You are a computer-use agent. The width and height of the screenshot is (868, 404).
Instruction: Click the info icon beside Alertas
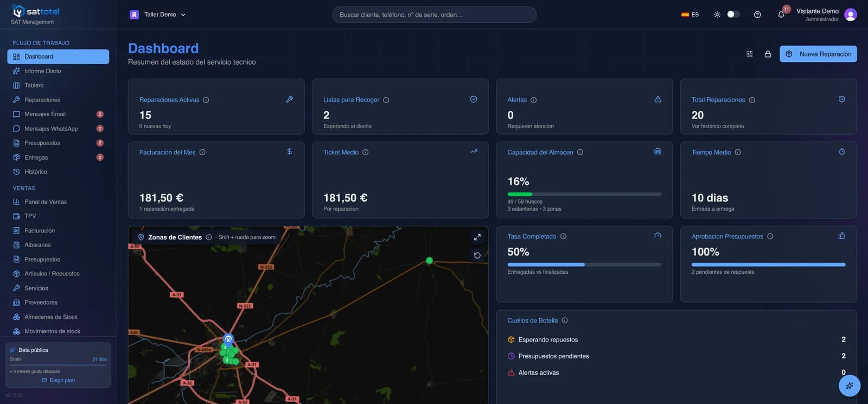pyautogui.click(x=533, y=100)
